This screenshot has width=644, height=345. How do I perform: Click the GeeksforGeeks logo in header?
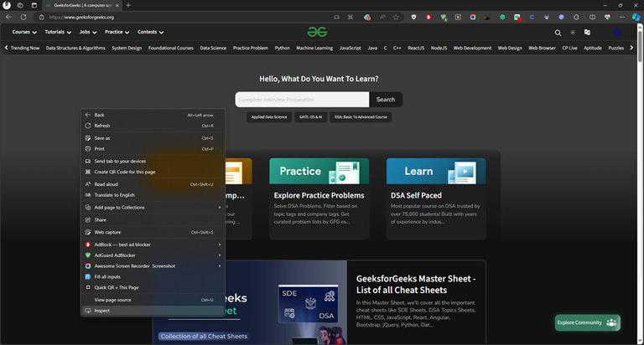click(317, 32)
